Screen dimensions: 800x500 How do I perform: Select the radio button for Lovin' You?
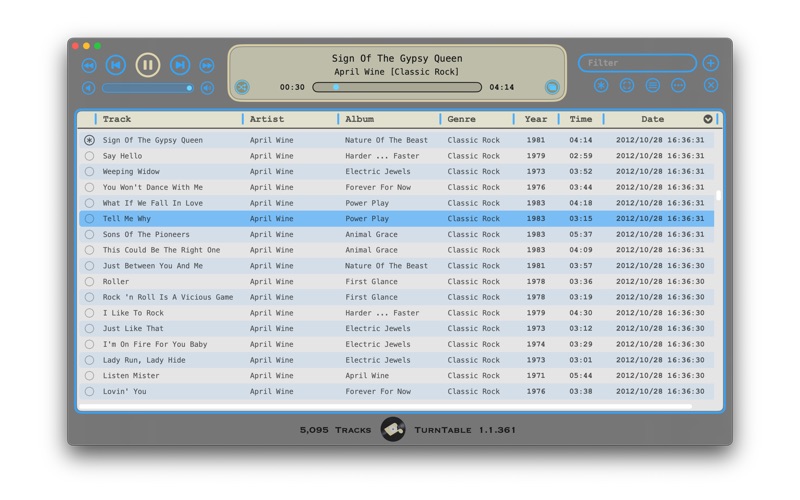coord(89,391)
